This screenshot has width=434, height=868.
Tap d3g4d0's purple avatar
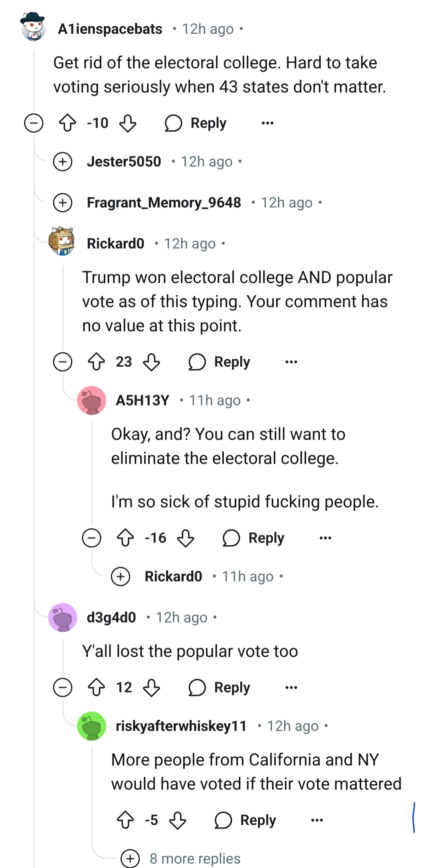pos(63,618)
